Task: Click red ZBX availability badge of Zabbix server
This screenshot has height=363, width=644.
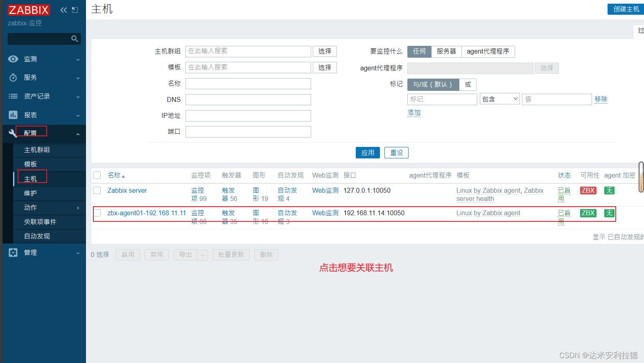Action: point(588,190)
